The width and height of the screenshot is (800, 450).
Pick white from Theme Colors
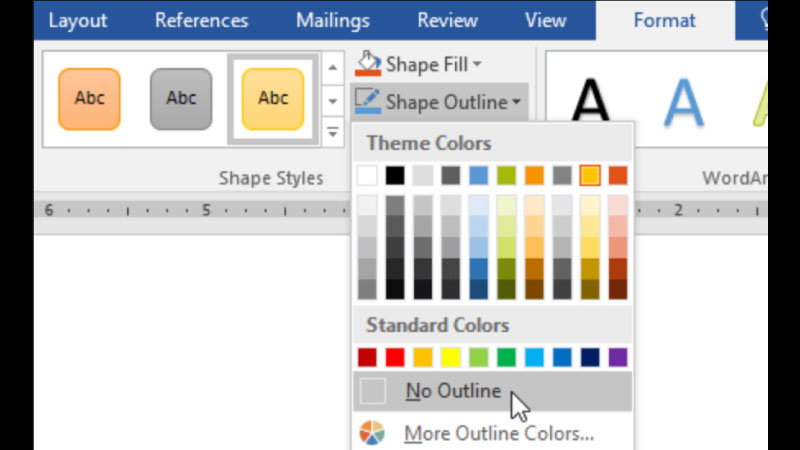point(368,176)
